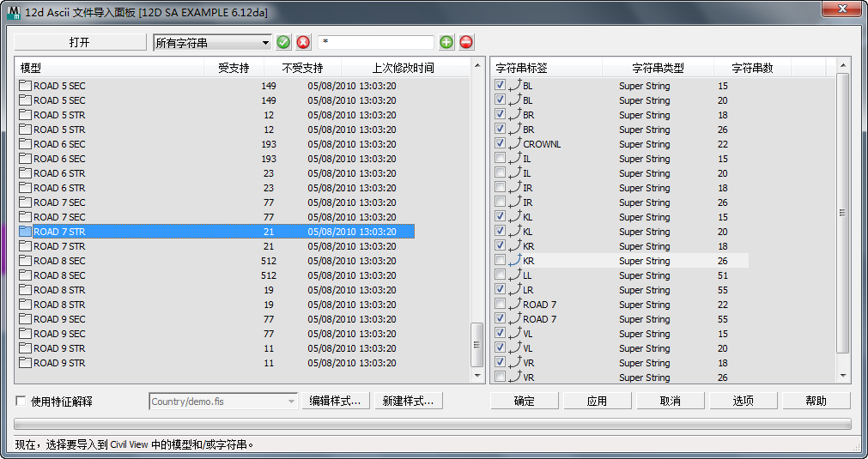Click string list scrollbar up arrow
This screenshot has height=459, width=868.
[842, 66]
